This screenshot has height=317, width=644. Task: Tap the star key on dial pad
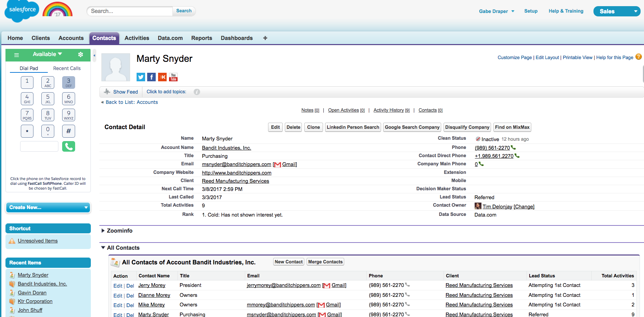click(x=27, y=131)
